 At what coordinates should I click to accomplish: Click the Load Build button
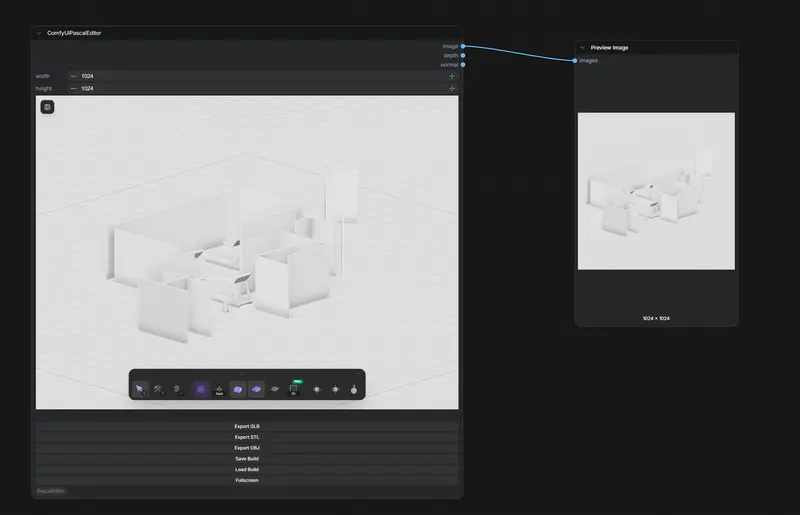click(247, 470)
